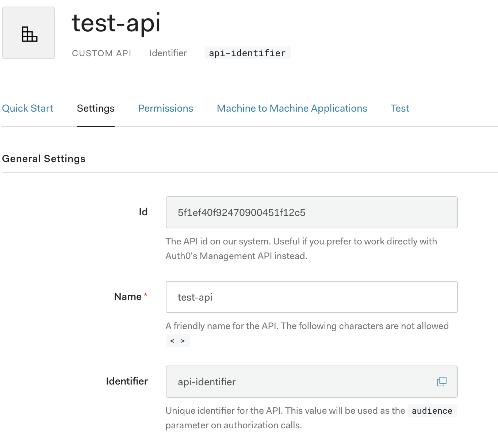The image size is (498, 448).
Task: Click the read-only Id field
Action: click(x=311, y=212)
